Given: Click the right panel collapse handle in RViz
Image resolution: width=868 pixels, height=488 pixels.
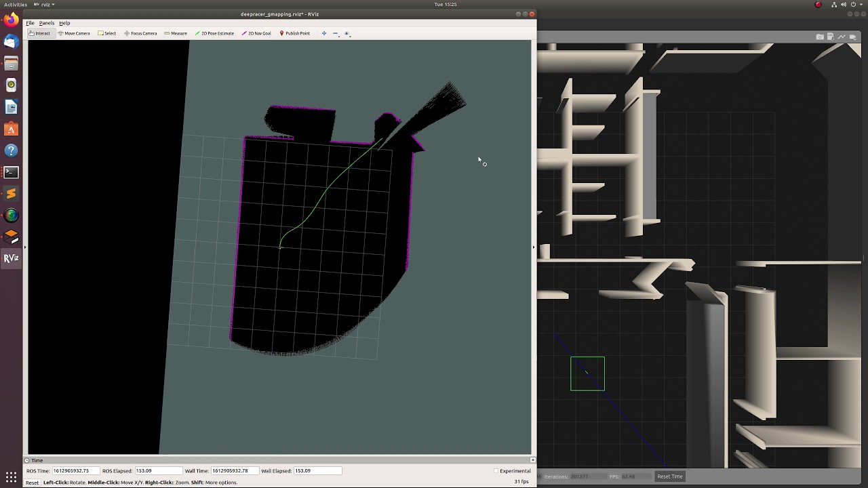Looking at the screenshot, I should pos(534,247).
